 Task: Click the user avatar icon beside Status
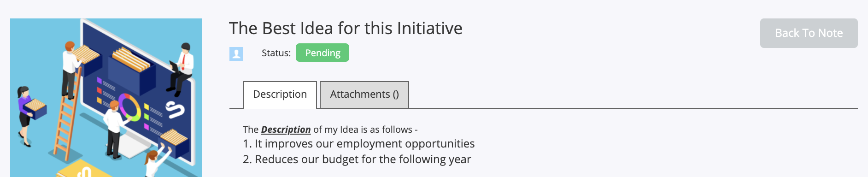click(236, 54)
